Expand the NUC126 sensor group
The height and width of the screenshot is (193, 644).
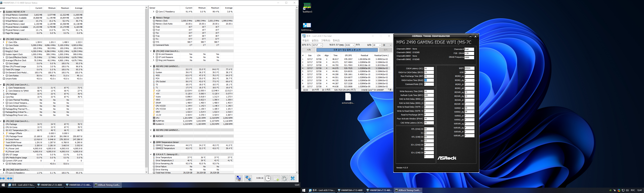tap(151, 136)
